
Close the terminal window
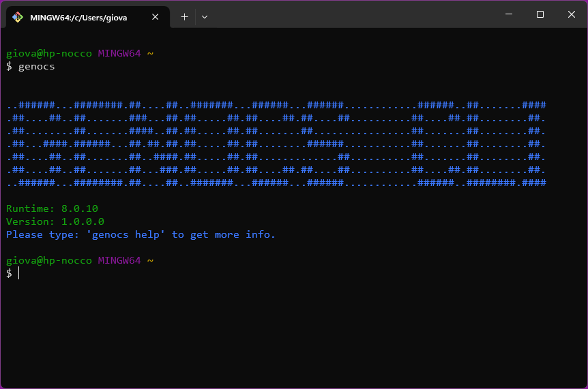(x=572, y=14)
